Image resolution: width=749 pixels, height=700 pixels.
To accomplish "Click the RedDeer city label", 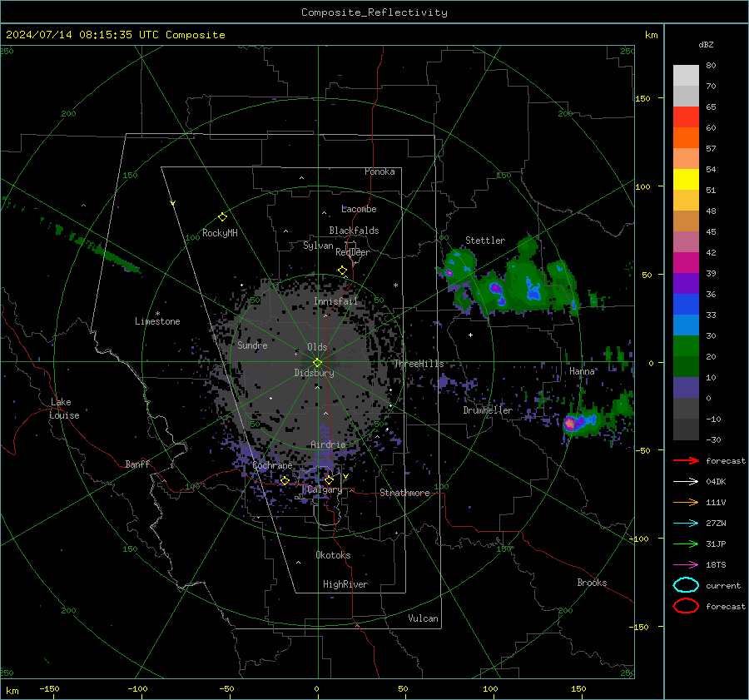I will click(353, 252).
